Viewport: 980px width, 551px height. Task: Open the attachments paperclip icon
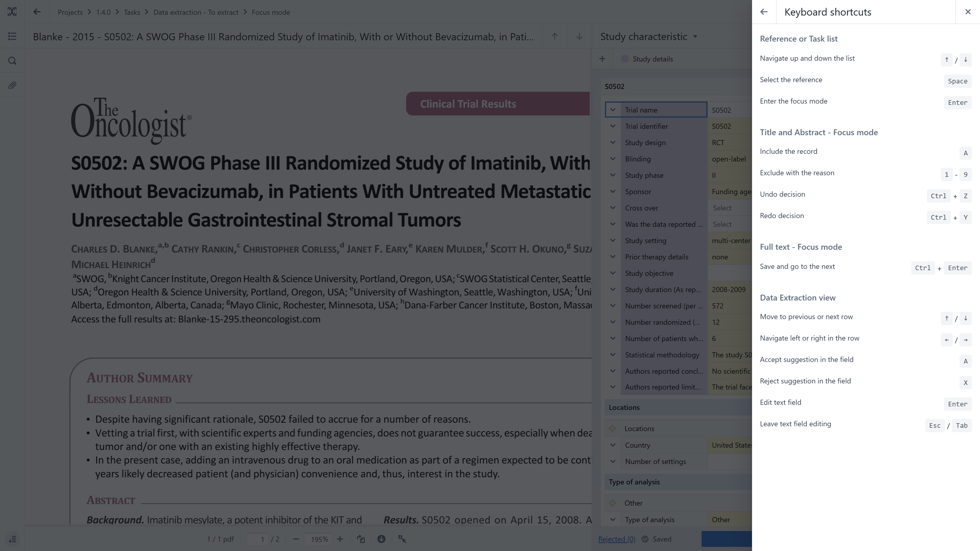12,85
